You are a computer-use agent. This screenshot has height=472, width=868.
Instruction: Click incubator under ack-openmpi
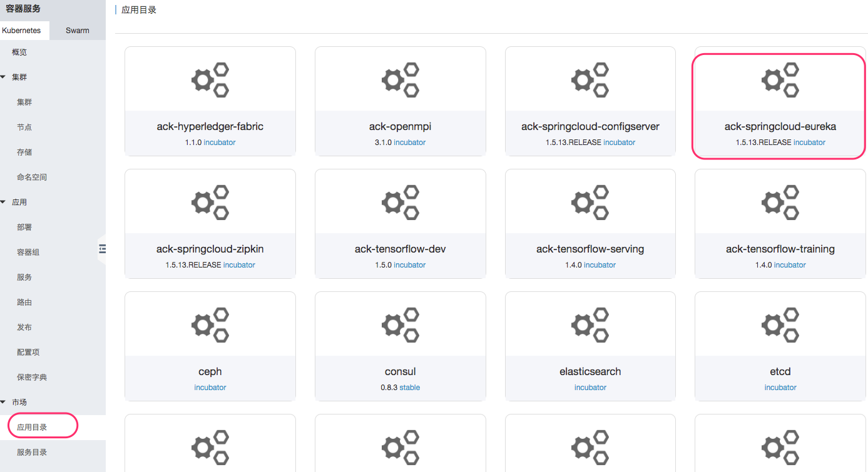click(x=410, y=143)
